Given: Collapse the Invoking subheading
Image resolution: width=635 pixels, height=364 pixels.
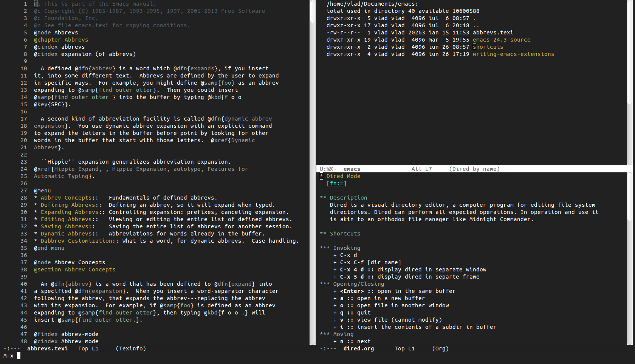Looking at the screenshot, I should (346, 248).
